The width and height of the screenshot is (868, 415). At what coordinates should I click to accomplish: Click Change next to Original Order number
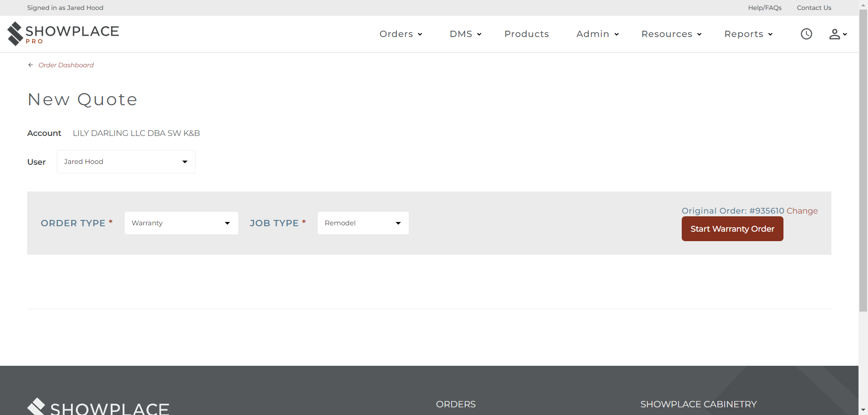click(x=802, y=211)
